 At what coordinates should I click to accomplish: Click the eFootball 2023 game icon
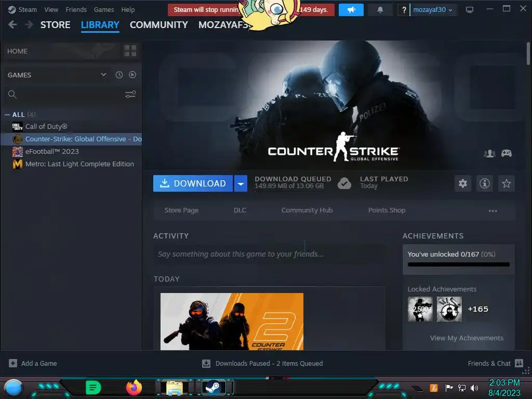click(17, 151)
